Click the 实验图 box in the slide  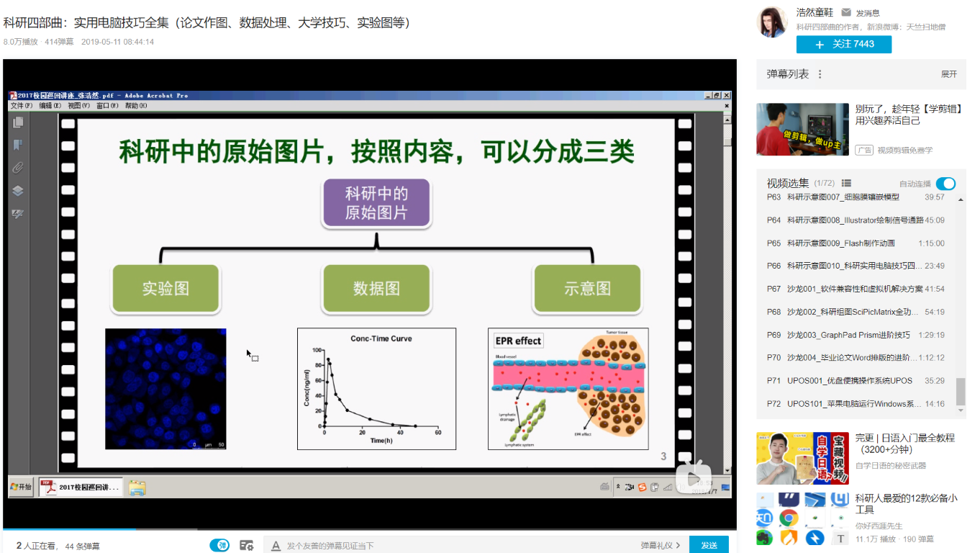point(165,289)
